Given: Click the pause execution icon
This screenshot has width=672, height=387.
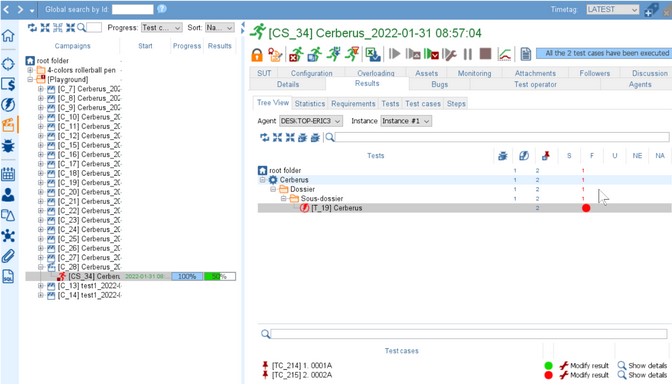Looking at the screenshot, I should (x=468, y=54).
